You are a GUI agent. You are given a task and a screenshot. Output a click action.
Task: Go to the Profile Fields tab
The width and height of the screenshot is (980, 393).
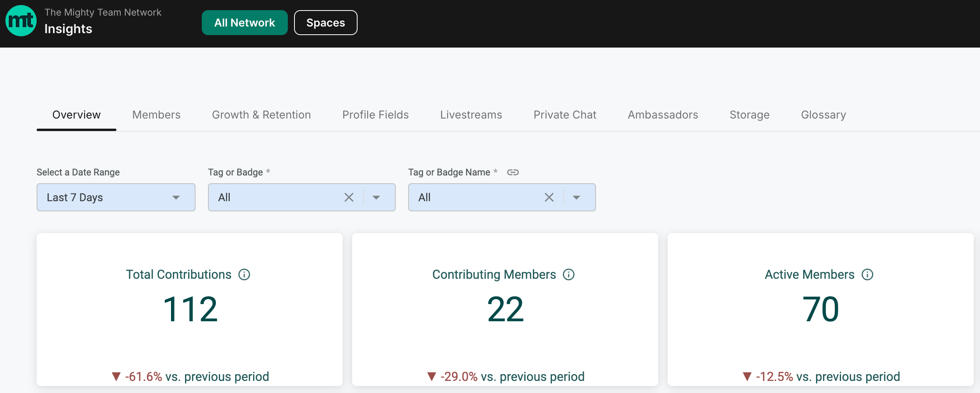coord(375,115)
